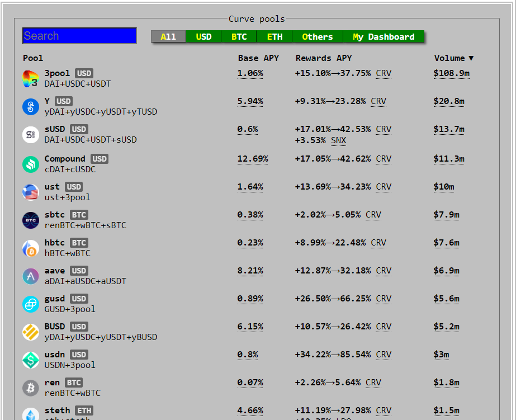Click yDAI+yUSDC+yUSDT+yTUSD coin list
This screenshot has width=516, height=420.
tap(101, 112)
